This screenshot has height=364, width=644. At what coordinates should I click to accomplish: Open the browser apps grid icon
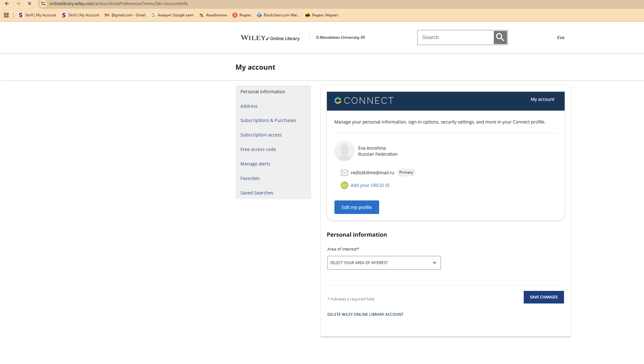click(x=6, y=15)
